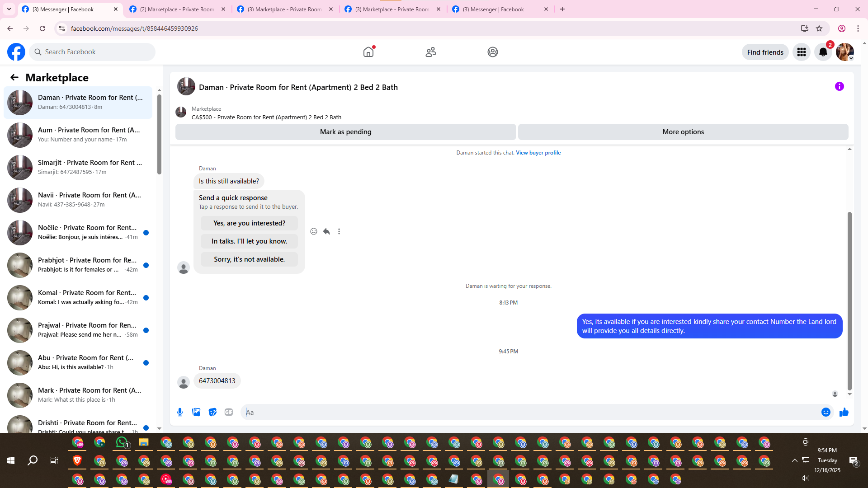Screen dimensions: 868x488
Task: Click the chat list scrollbar
Action: tap(159, 134)
